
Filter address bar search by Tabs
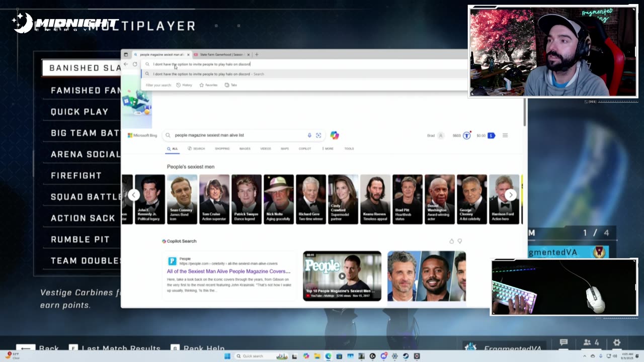[x=231, y=85]
